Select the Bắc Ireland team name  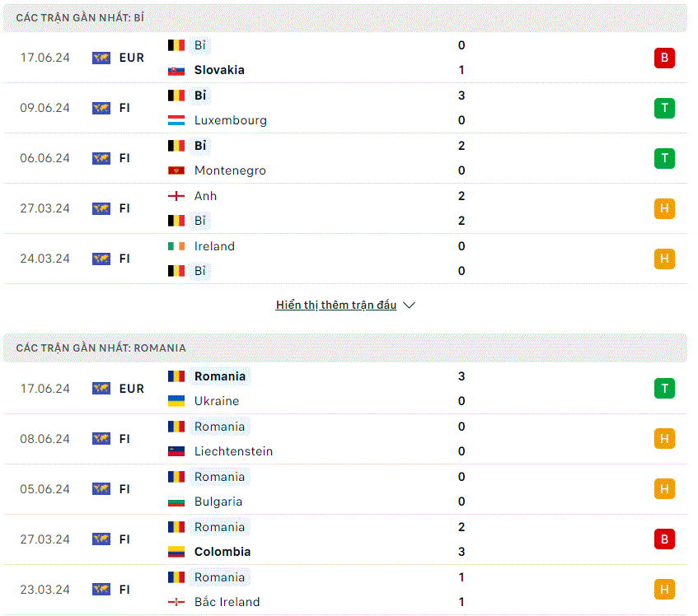227,602
